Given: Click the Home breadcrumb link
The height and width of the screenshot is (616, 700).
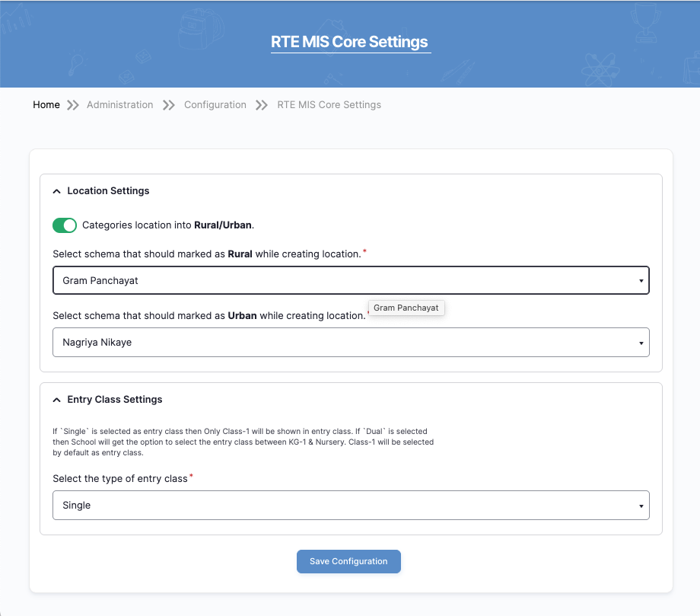Looking at the screenshot, I should [46, 105].
